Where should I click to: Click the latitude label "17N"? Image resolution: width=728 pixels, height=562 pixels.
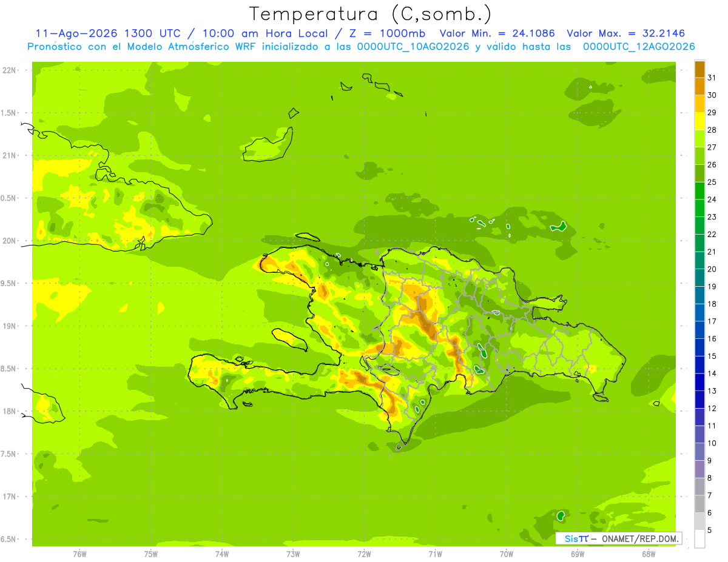(9, 497)
